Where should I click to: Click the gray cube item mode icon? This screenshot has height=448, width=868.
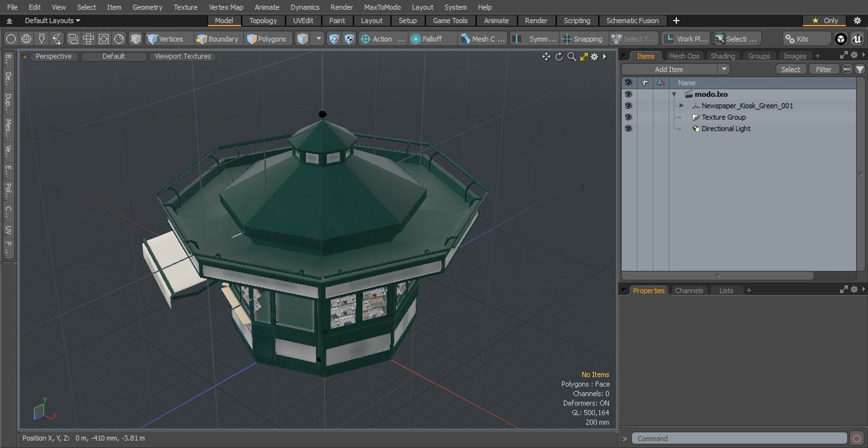[x=135, y=39]
